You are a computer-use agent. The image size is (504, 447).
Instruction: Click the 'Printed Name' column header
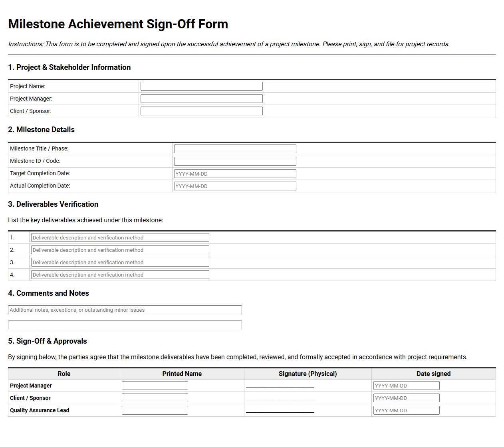[x=182, y=374]
